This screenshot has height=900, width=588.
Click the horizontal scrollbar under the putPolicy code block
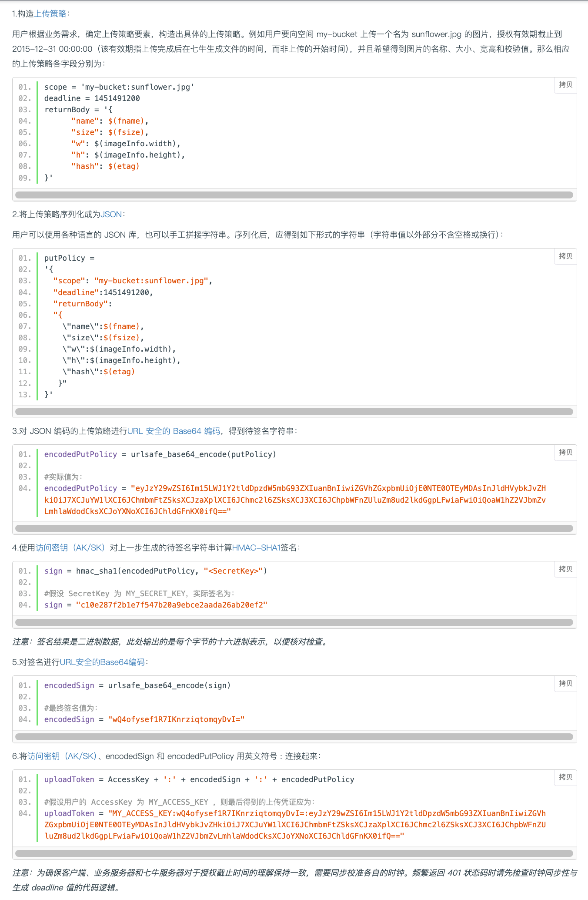[294, 412]
